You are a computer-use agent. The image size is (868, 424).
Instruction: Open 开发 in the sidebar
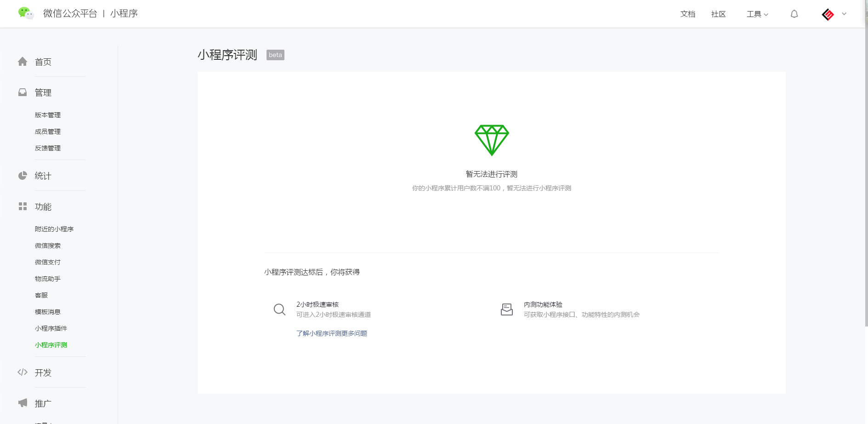pyautogui.click(x=43, y=372)
